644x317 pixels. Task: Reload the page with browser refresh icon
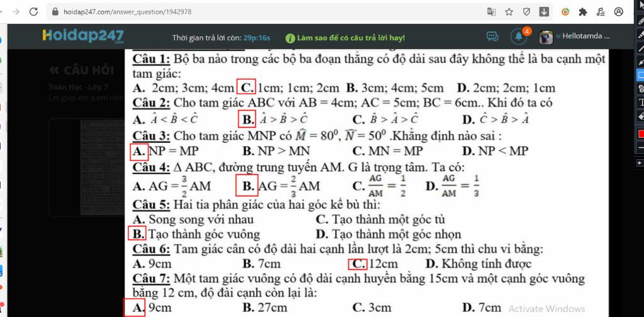tap(34, 12)
